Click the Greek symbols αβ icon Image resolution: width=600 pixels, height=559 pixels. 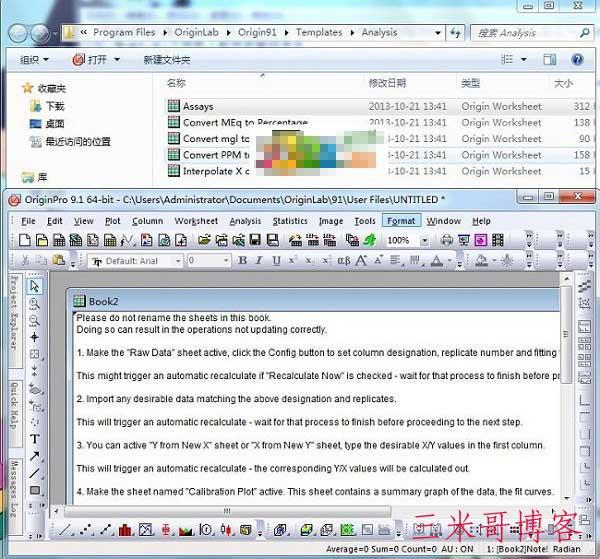[x=344, y=261]
